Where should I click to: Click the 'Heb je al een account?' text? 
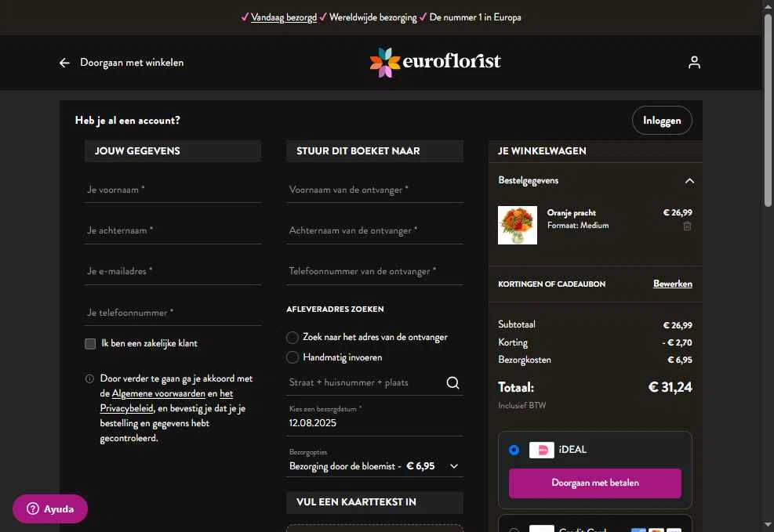point(127,121)
